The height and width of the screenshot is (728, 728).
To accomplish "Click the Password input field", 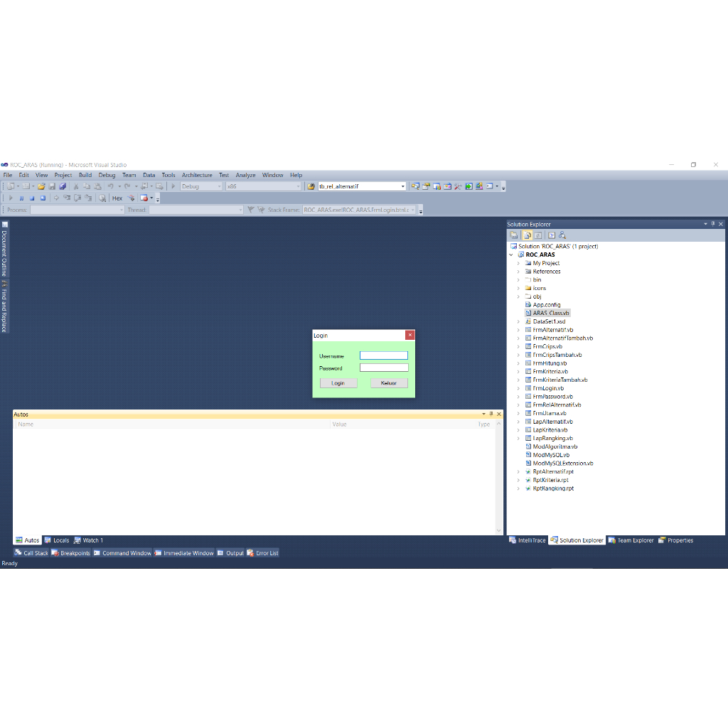I will [x=384, y=368].
